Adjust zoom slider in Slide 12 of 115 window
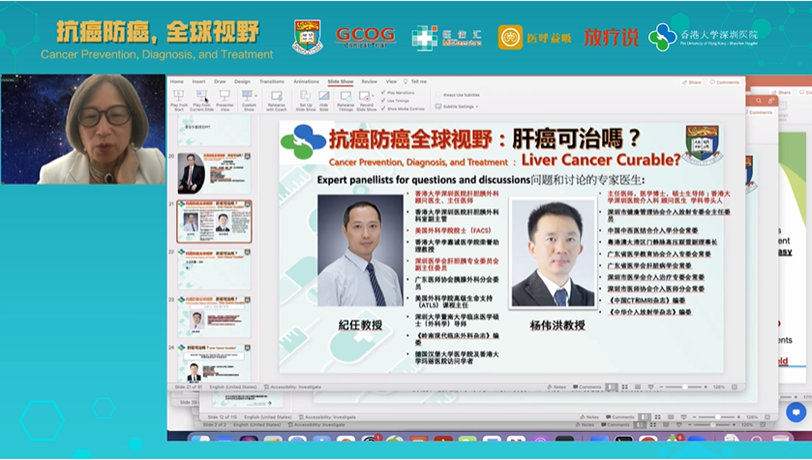Image resolution: width=812 pixels, height=460 pixels. 718,417
